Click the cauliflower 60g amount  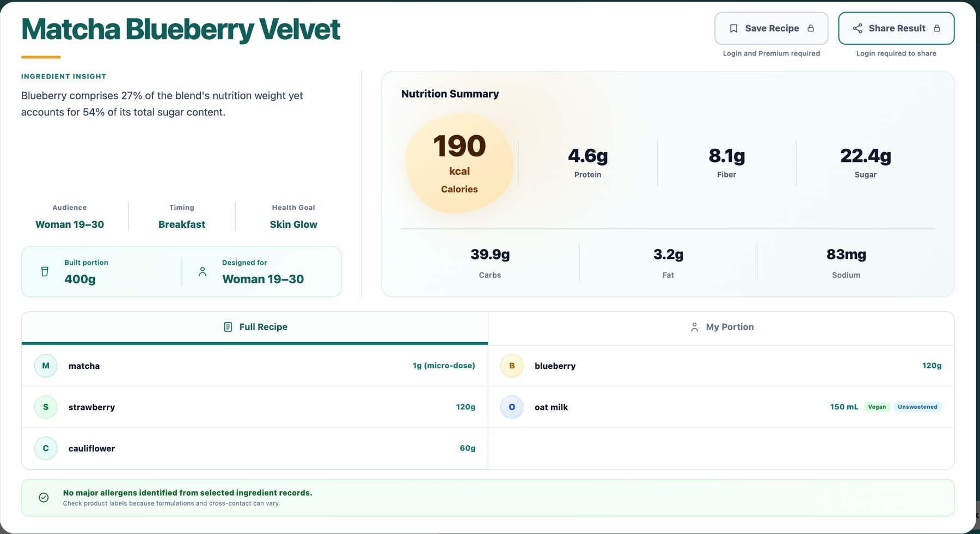[x=468, y=448]
